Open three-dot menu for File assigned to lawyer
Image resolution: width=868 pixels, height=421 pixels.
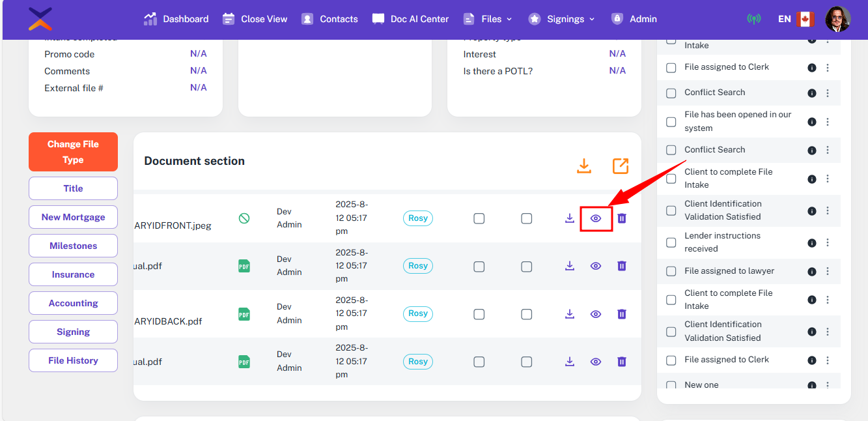828,271
